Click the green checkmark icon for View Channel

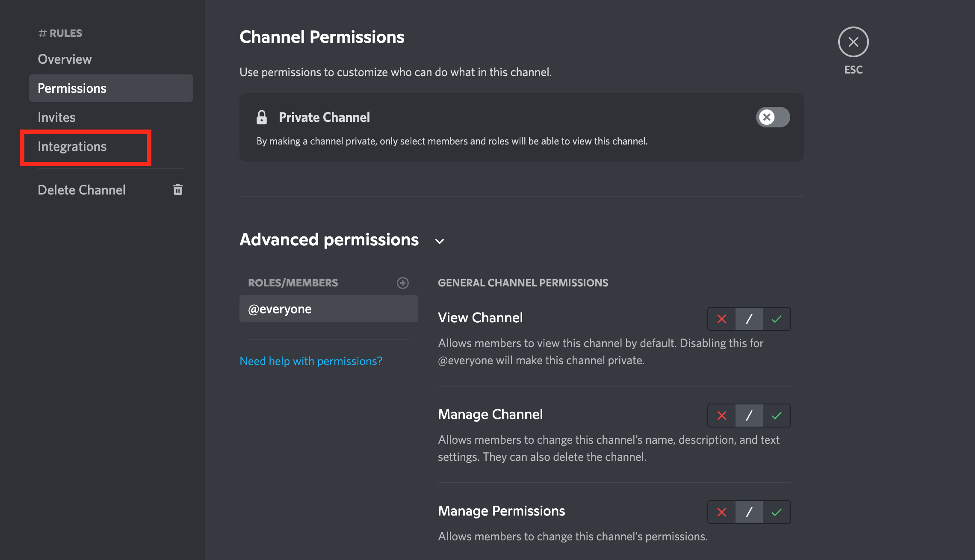click(775, 319)
